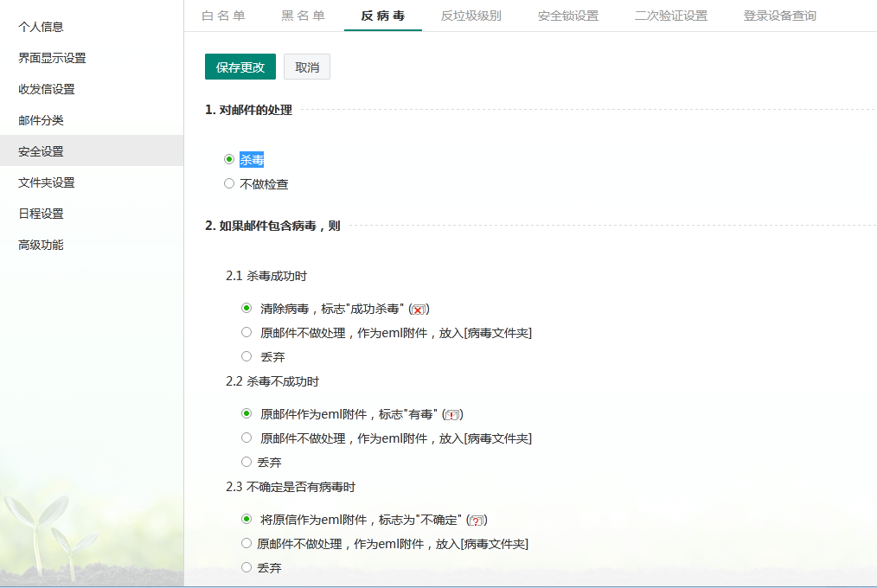This screenshot has height=588, width=877.
Task: Choose "丢弃" under section 2.1 杀毒成功时
Action: pyautogui.click(x=246, y=356)
